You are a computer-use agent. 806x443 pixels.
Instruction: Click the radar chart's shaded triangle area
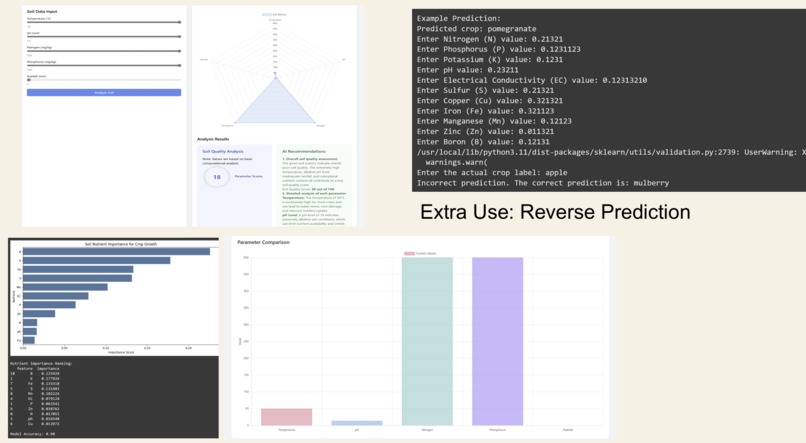(x=275, y=105)
